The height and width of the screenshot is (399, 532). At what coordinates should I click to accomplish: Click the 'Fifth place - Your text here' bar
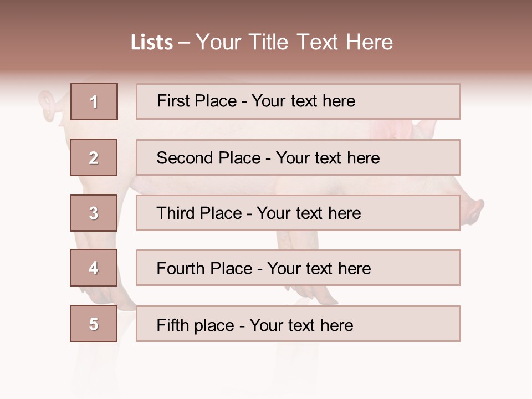pyautogui.click(x=298, y=324)
